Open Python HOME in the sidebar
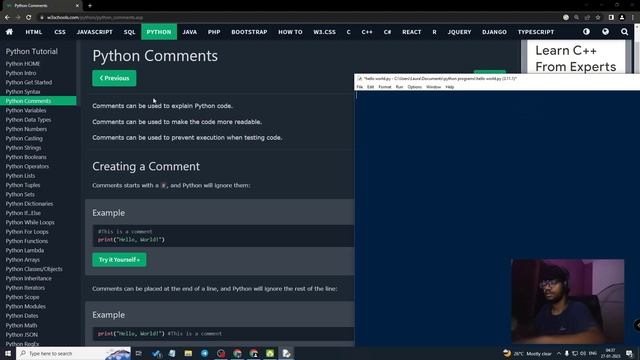Screen dimensions: 640x360 [23, 64]
